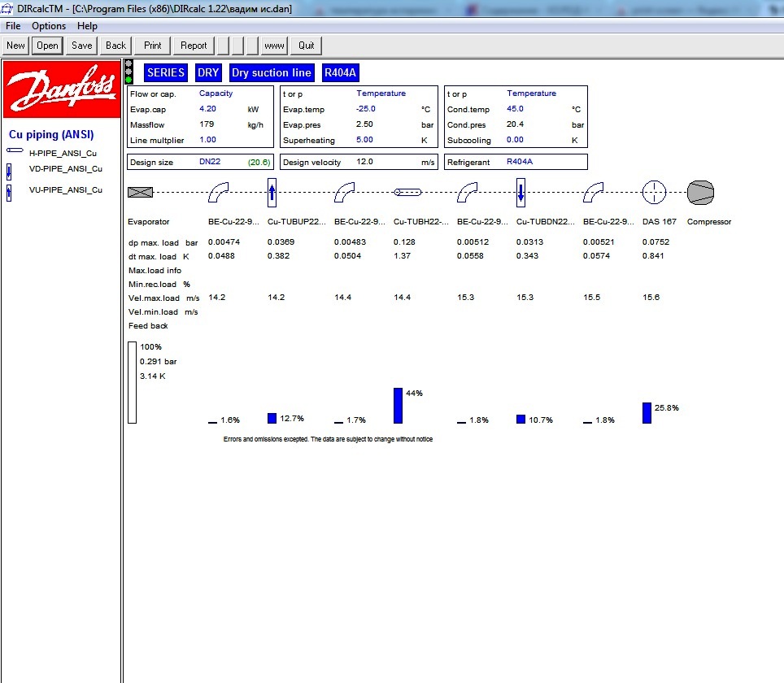Click the Capacity value for Flow or cap.
This screenshot has height=683, width=784.
pyautogui.click(x=216, y=94)
